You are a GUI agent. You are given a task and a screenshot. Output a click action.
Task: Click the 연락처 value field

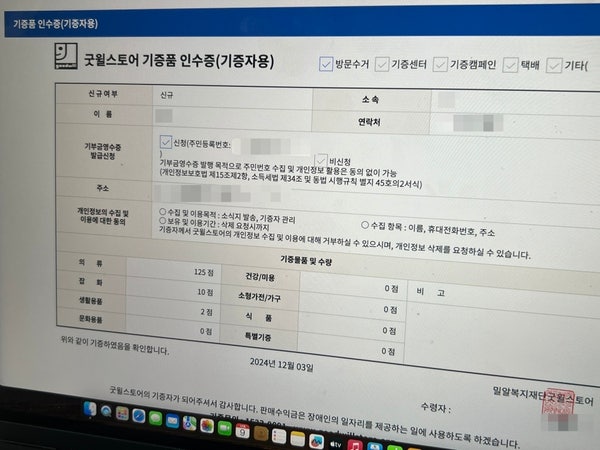[x=514, y=124]
